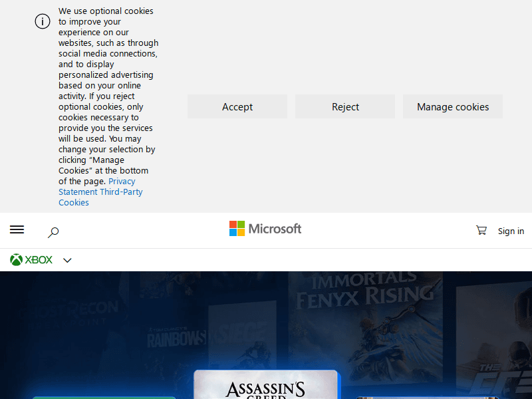This screenshot has height=399, width=532.
Task: Open the Privacy Statement link
Action: [x=122, y=182]
